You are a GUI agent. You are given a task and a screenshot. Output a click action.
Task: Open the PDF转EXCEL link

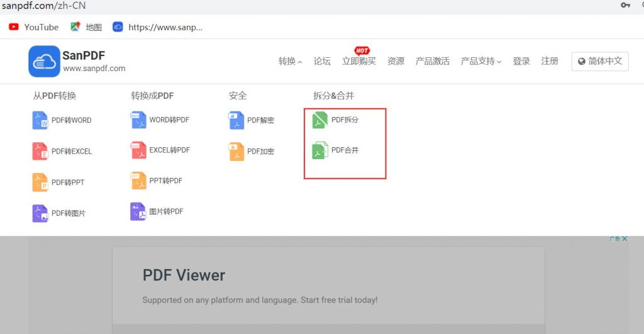pyautogui.click(x=72, y=152)
